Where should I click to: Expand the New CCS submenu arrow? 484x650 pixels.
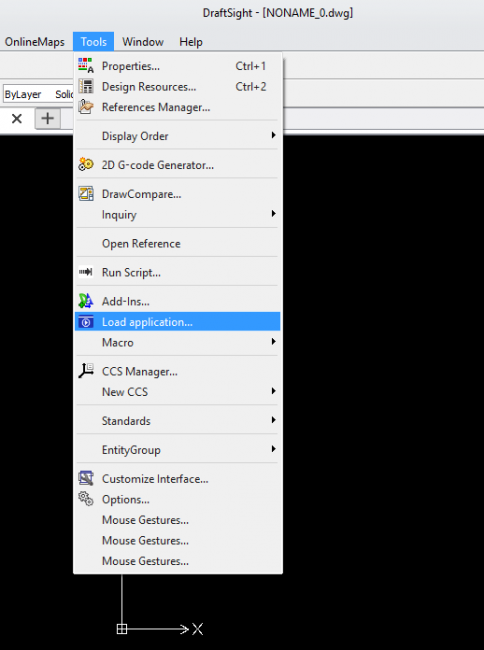point(273,391)
